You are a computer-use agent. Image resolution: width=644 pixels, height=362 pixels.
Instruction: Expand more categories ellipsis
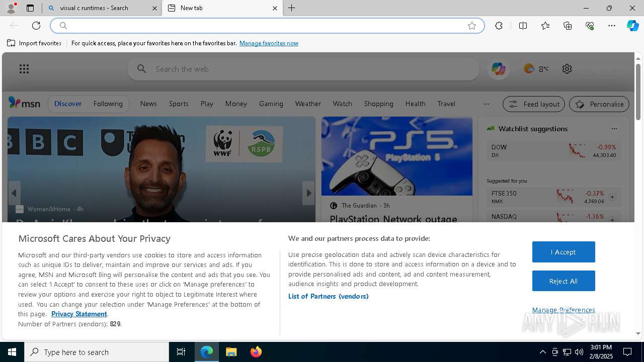pos(486,104)
